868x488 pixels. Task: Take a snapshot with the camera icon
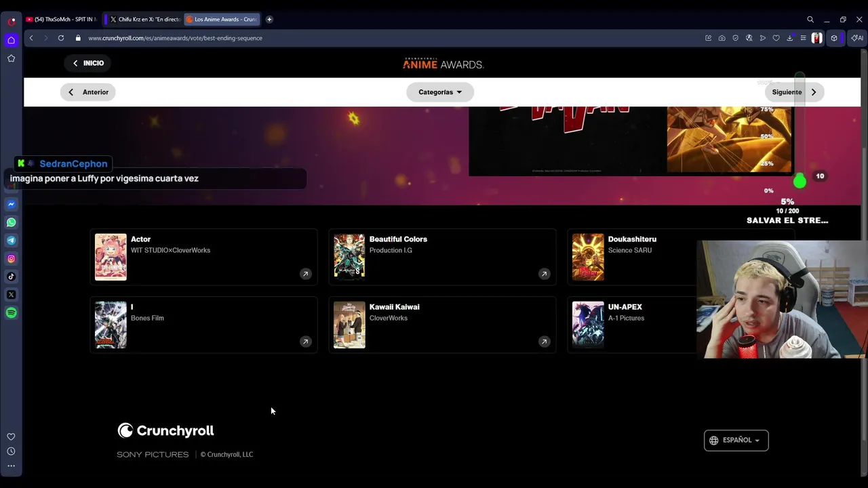point(722,38)
